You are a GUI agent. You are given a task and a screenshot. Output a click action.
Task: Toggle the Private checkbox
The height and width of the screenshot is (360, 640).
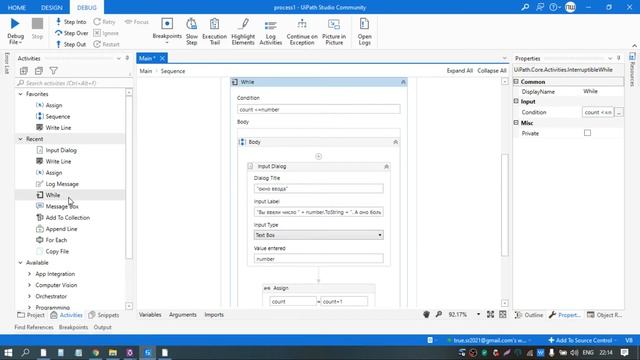point(587,133)
